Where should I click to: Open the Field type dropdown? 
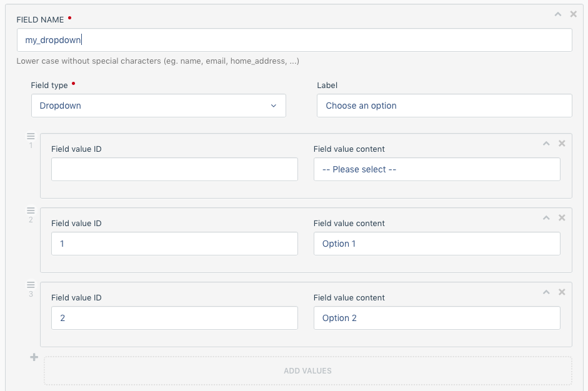[159, 106]
